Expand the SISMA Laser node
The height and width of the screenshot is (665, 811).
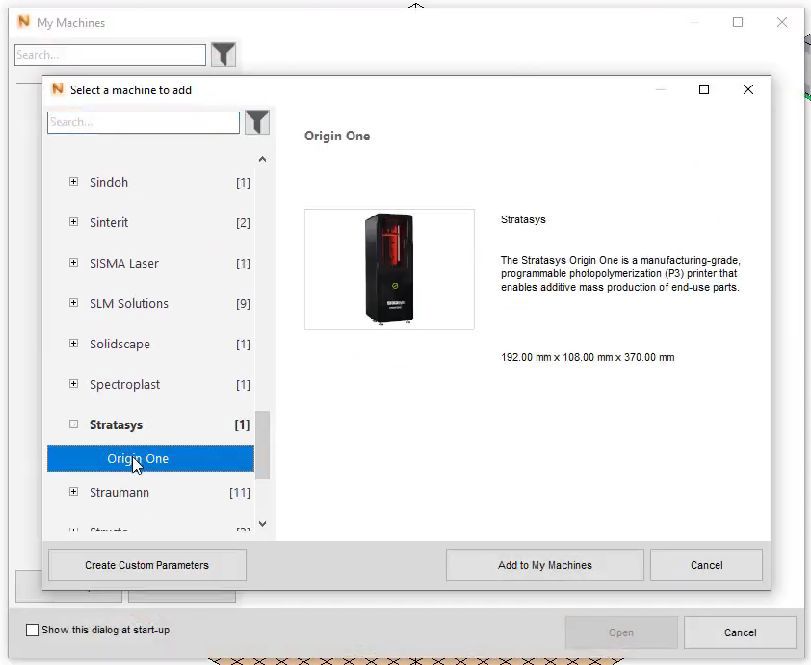[71, 263]
